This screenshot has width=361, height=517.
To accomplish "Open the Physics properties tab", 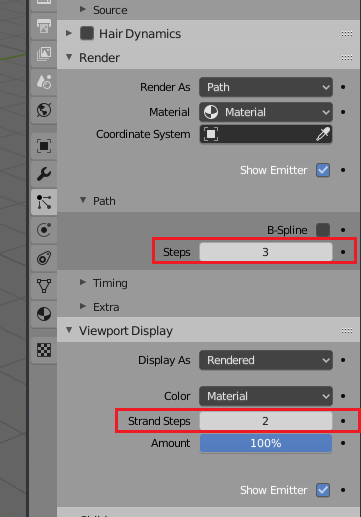I will click(x=44, y=230).
